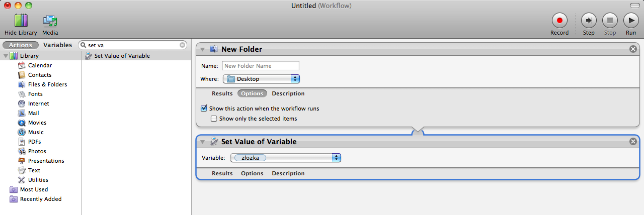Click the New Folder Name input field
Viewport: 644px width, 215px height.
tap(261, 66)
